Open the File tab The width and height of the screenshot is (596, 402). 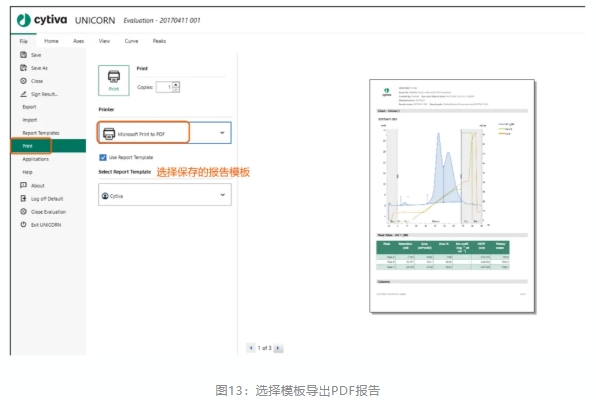tap(24, 41)
